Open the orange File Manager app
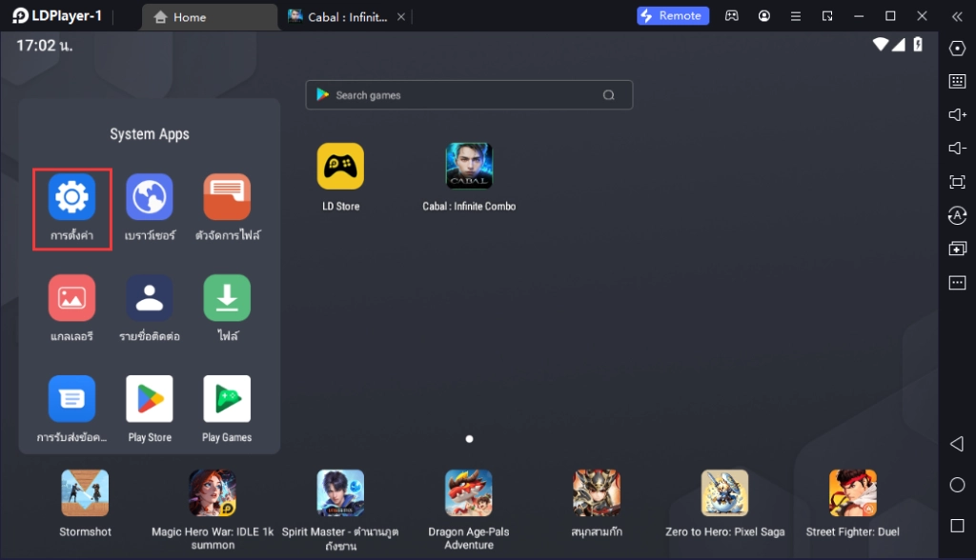 (x=227, y=197)
